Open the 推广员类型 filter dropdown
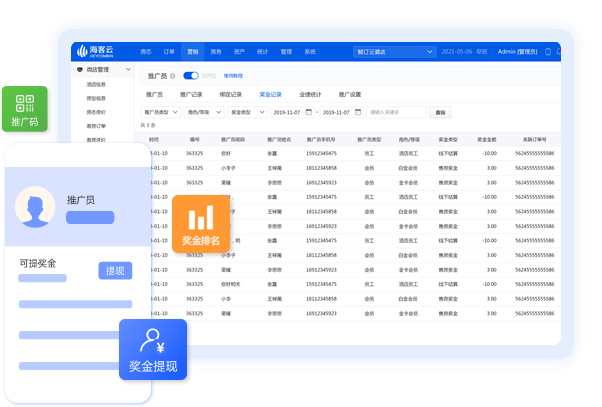 [163, 112]
